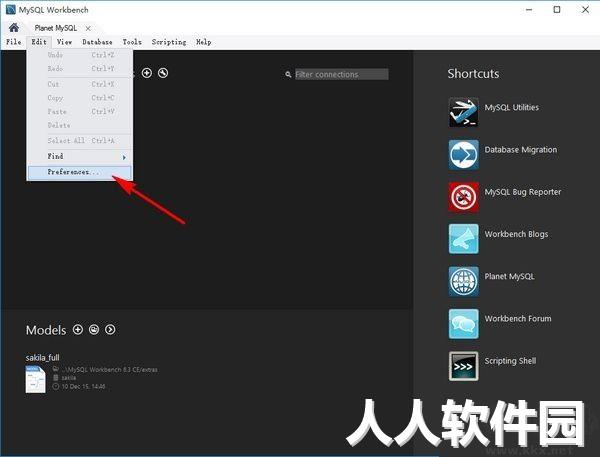The width and height of the screenshot is (600, 457).
Task: Close the open Edit menu
Action: click(39, 42)
